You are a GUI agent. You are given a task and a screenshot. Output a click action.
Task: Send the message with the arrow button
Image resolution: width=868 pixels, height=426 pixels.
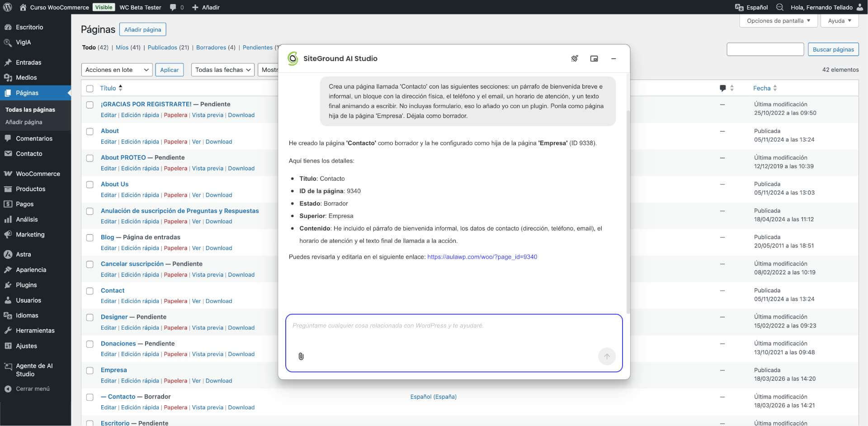point(607,356)
